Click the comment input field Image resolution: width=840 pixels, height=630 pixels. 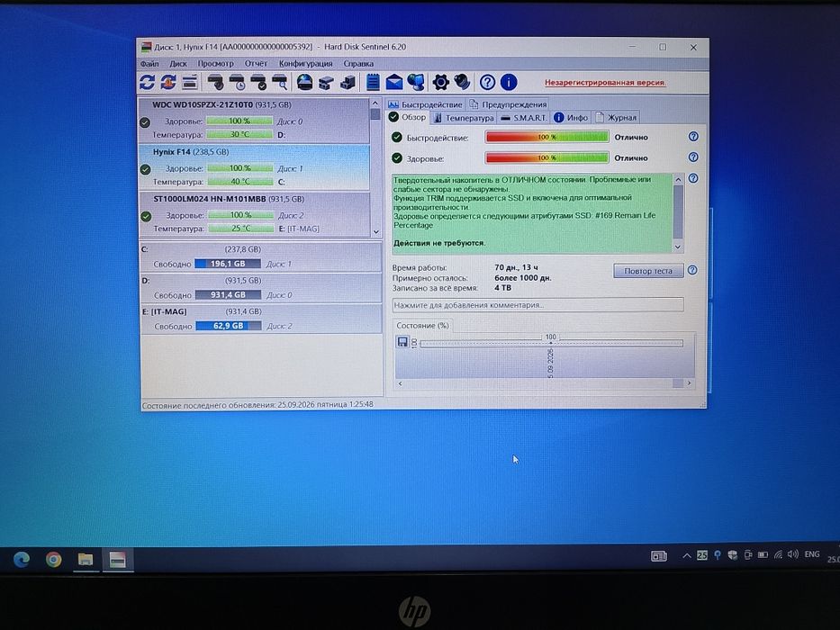pyautogui.click(x=537, y=305)
